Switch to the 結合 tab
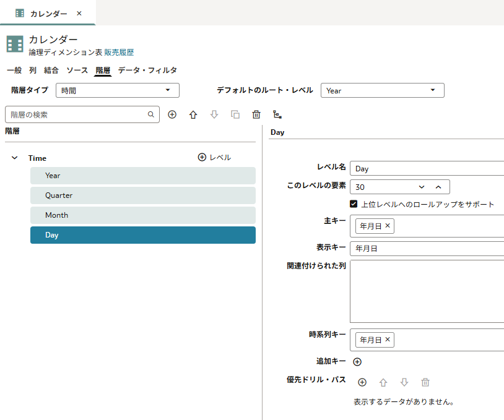This screenshot has width=504, height=420. 51,70
